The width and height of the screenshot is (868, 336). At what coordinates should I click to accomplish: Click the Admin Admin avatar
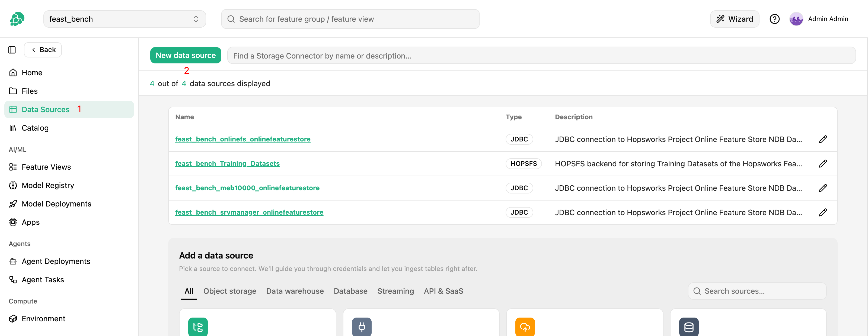coord(796,19)
